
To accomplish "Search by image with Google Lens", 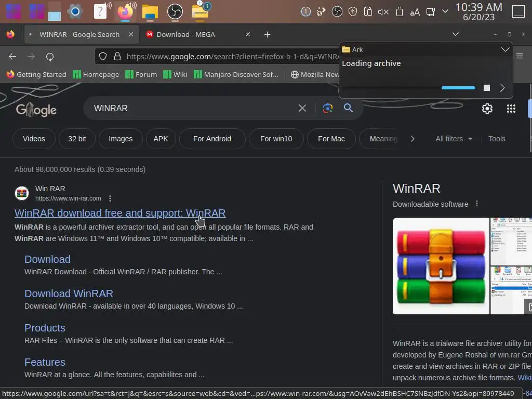I will coord(327,108).
